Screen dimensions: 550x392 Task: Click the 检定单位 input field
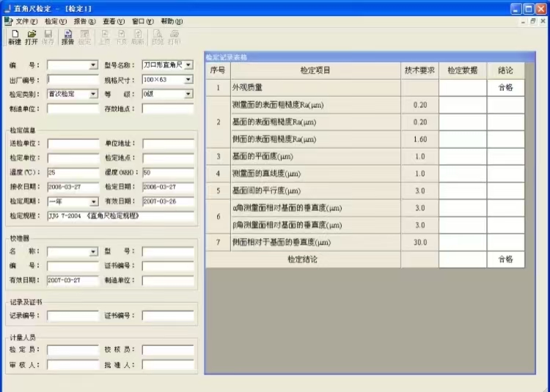click(x=73, y=158)
